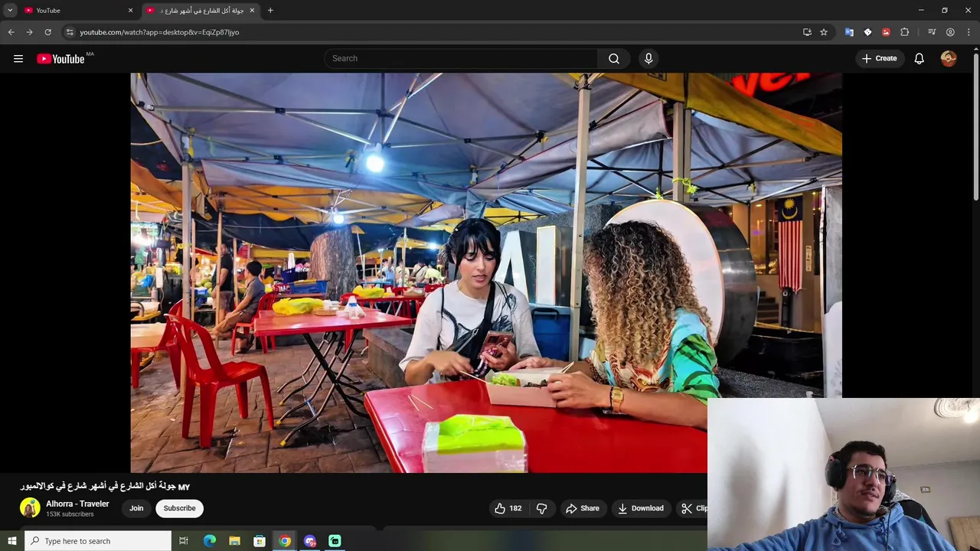Open Chrome extensions puzzle menu
This screenshot has height=551, width=980.
[x=904, y=32]
